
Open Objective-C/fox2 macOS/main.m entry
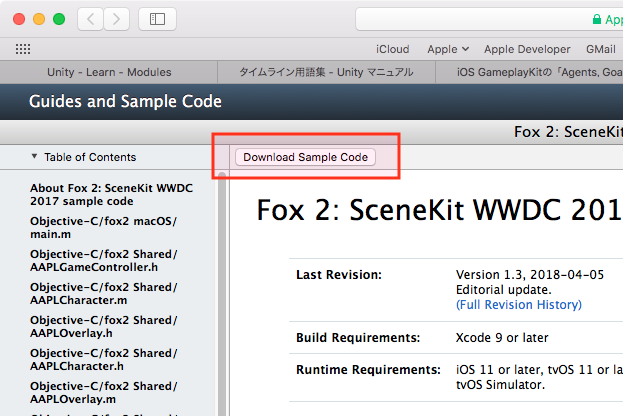[103, 227]
